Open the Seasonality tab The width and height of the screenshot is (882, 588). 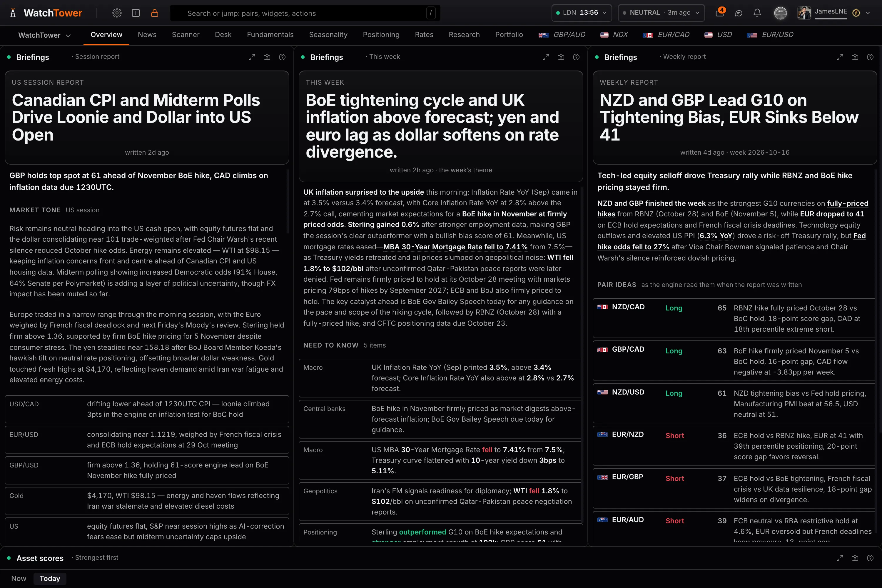pyautogui.click(x=328, y=34)
